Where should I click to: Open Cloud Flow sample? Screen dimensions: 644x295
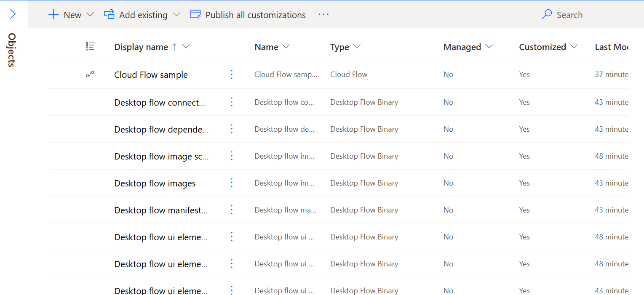[150, 74]
